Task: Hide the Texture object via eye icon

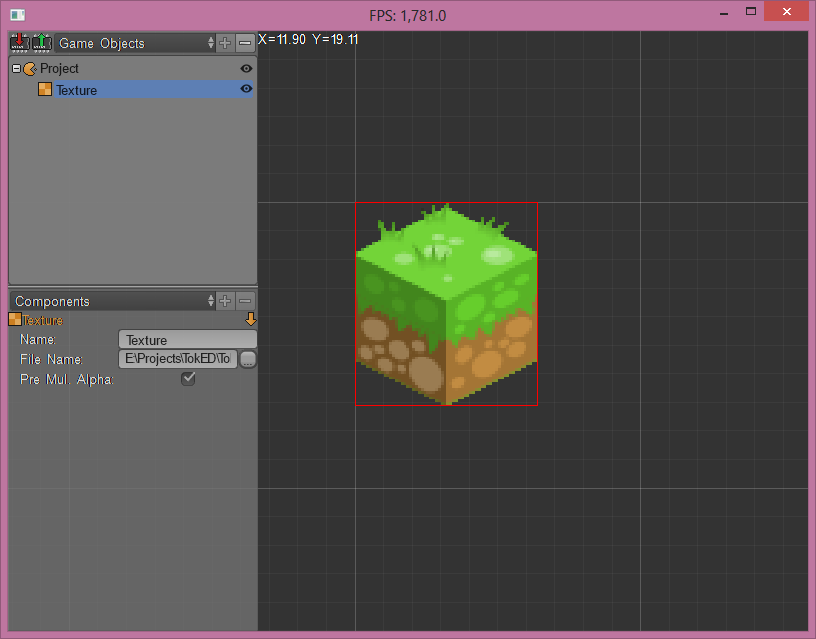Action: point(246,88)
